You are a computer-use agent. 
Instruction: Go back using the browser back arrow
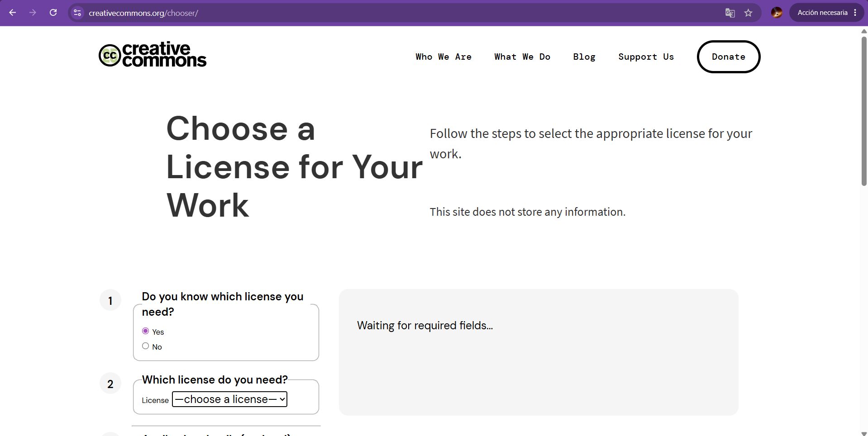[13, 13]
